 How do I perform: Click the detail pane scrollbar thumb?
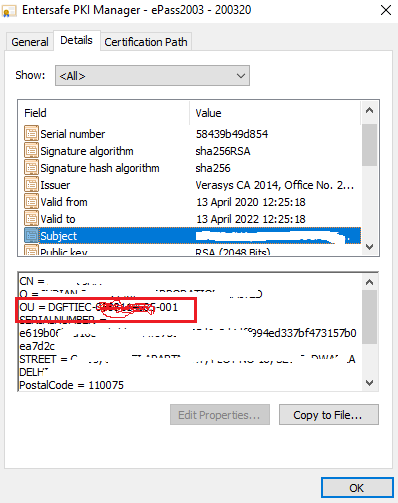click(x=369, y=317)
